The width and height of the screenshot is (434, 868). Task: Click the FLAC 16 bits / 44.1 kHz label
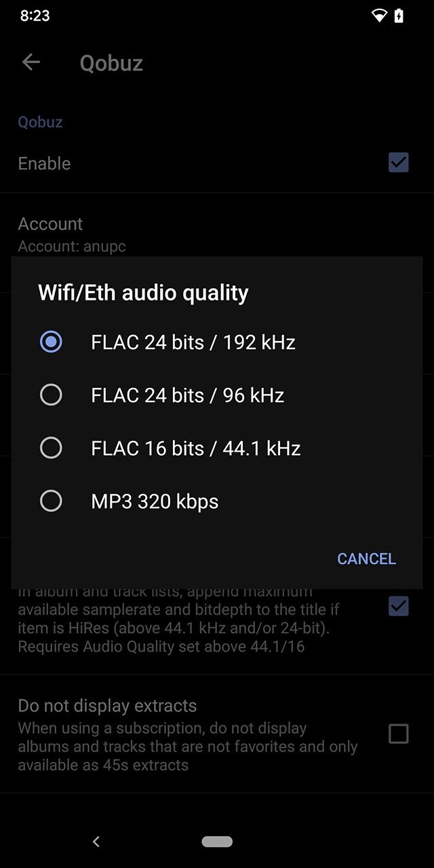pyautogui.click(x=195, y=448)
